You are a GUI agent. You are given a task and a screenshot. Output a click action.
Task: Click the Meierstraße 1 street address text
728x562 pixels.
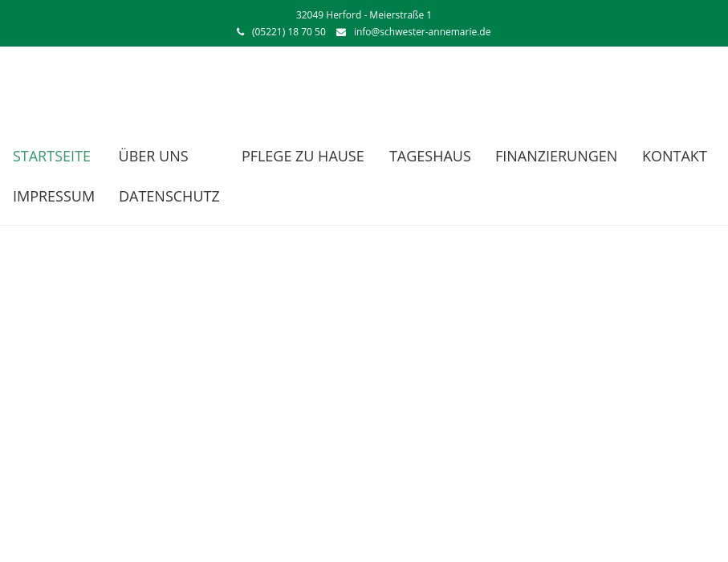point(400,15)
